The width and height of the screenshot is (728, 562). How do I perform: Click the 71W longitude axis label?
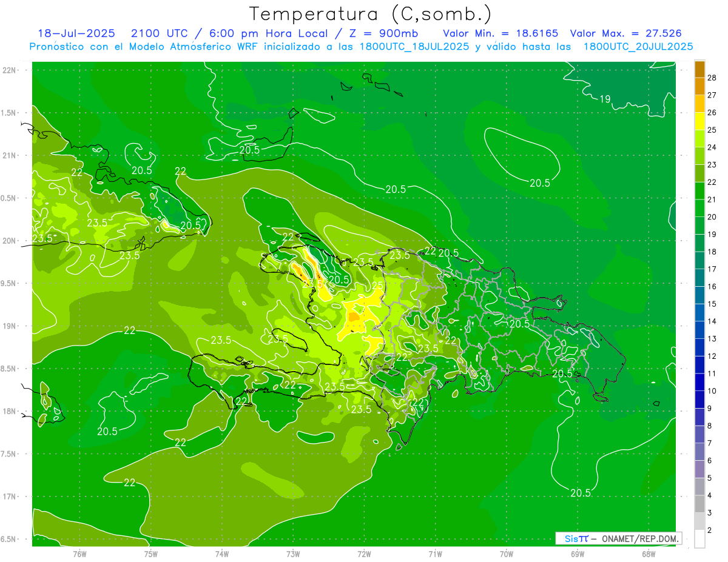435,553
